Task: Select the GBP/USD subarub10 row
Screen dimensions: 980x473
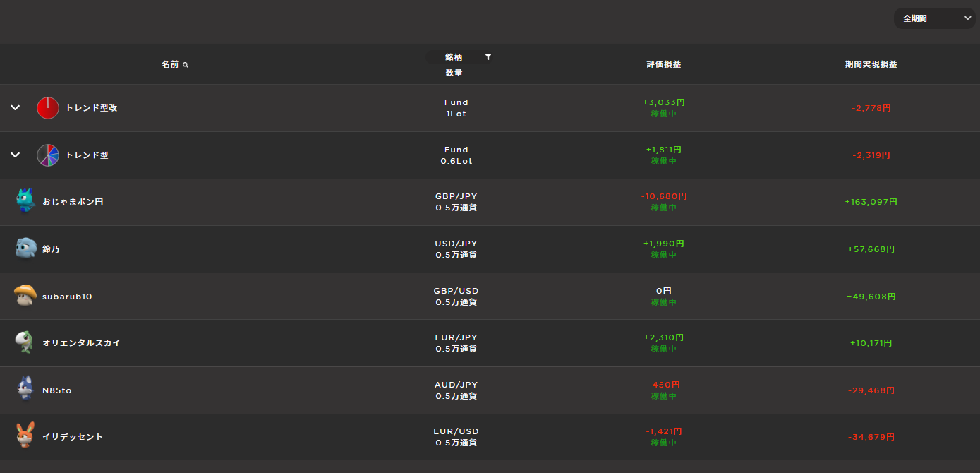Action: tap(490, 297)
